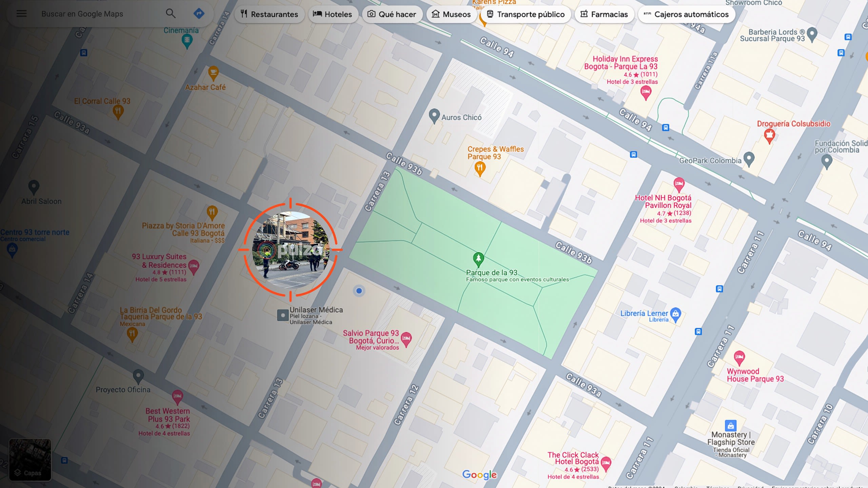868x488 pixels.
Task: Open directions with the blue arrow icon
Action: (199, 14)
